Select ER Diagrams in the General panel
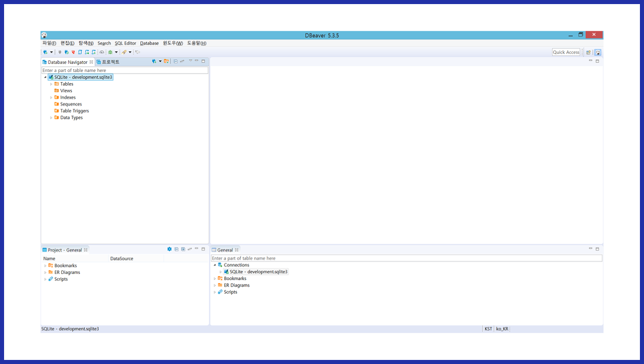 [233, 285]
